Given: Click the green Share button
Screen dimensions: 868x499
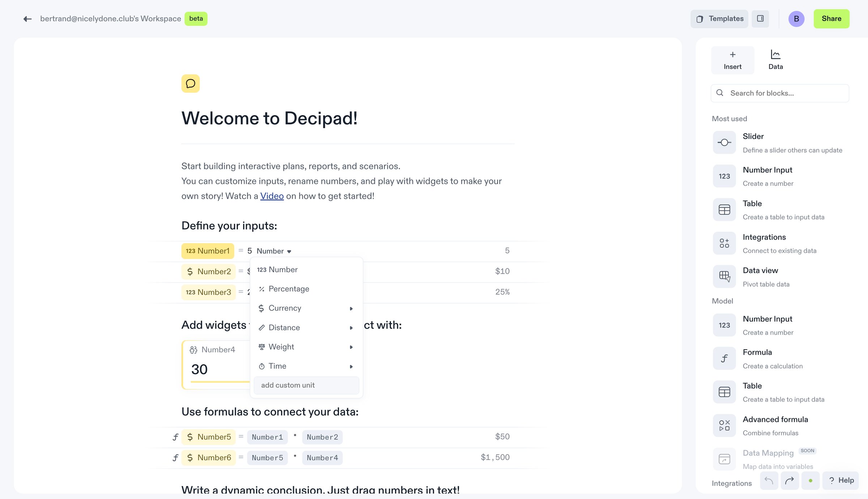Looking at the screenshot, I should [x=831, y=19].
